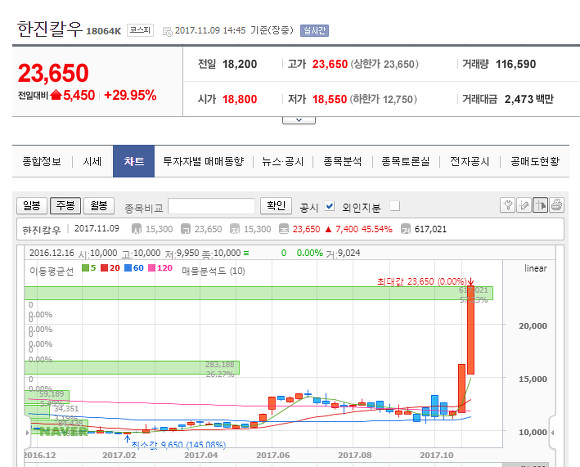Click the 저가 18,550 value
The image size is (580, 467).
(x=330, y=99)
